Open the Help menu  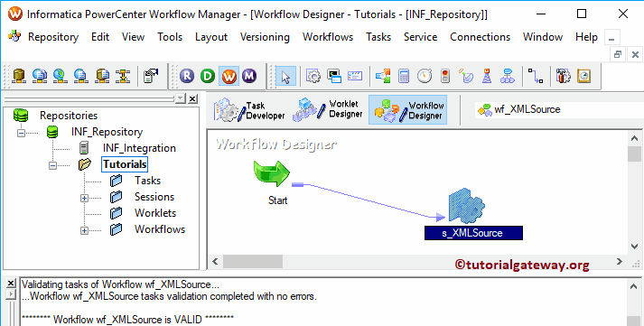586,37
